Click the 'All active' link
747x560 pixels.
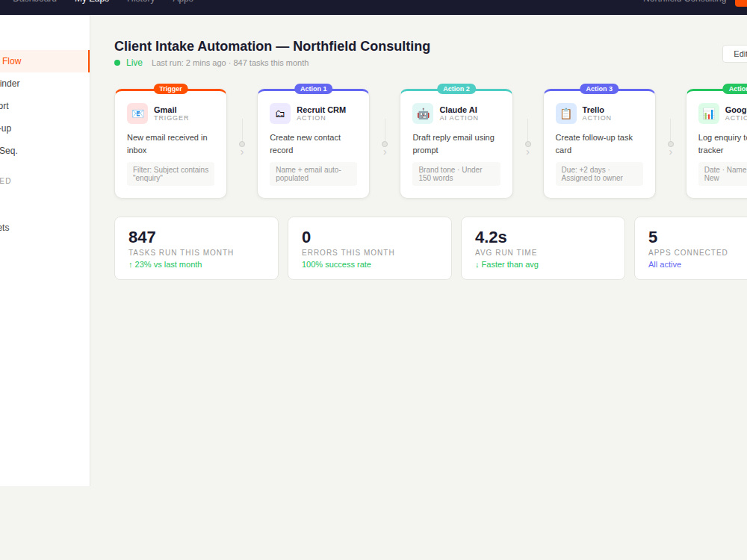665,264
